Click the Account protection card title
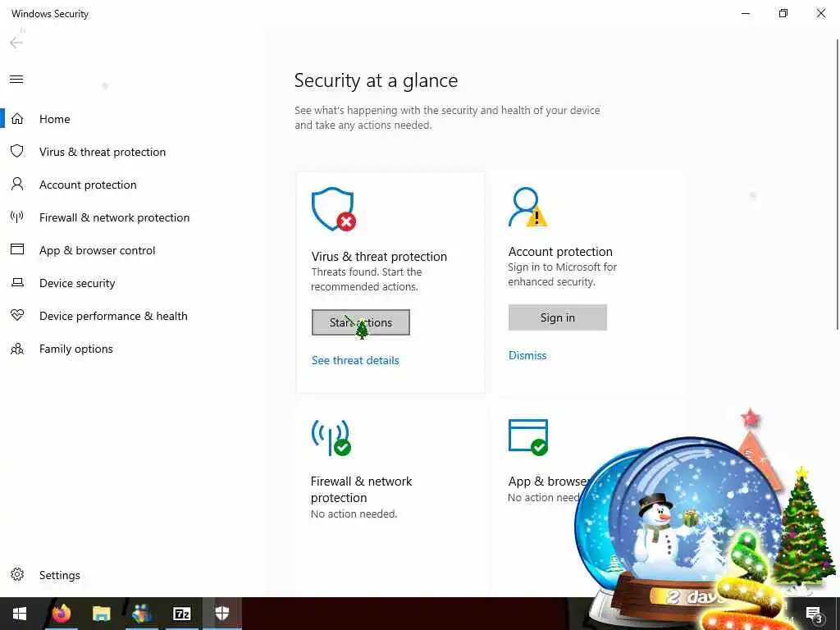Screen dimensions: 840x630 559,251
